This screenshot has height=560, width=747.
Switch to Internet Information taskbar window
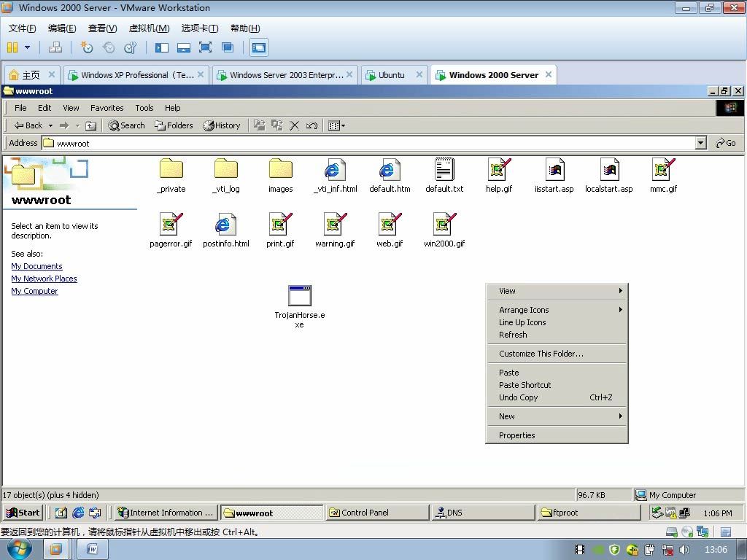(166, 513)
